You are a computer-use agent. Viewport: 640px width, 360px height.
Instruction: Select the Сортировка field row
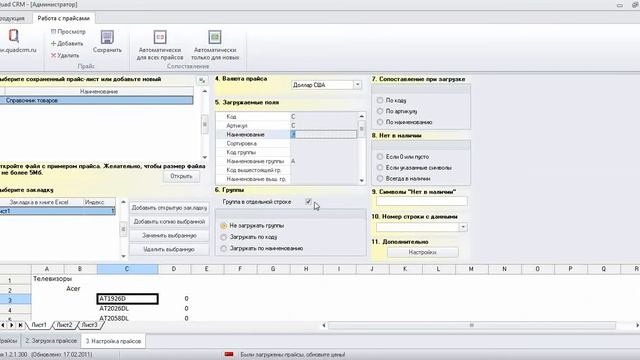[287, 144]
